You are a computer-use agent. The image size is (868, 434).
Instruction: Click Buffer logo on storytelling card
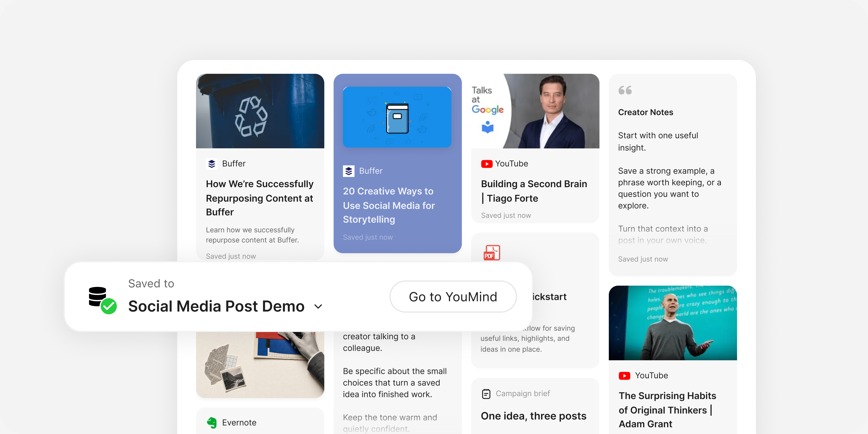348,171
